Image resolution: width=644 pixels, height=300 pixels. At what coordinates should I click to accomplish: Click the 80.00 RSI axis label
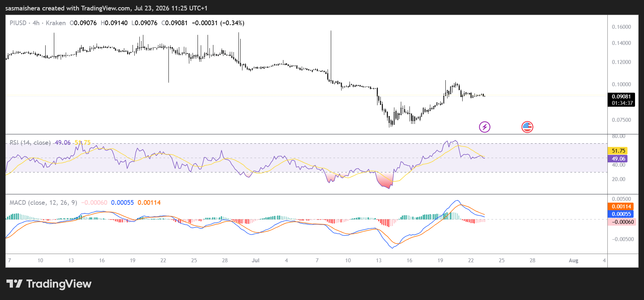(618, 137)
